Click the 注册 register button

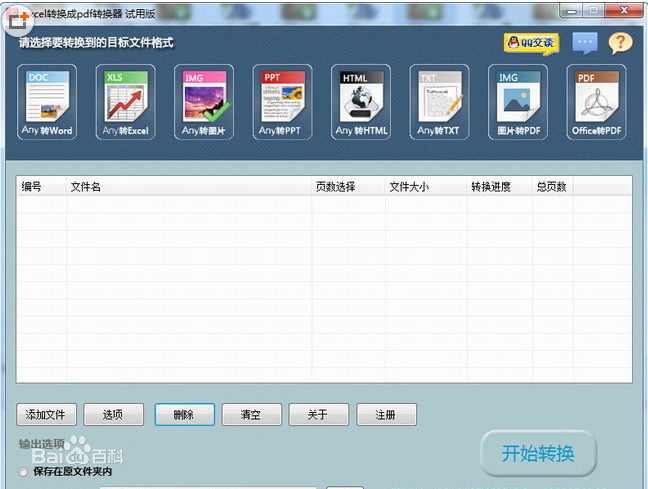point(385,414)
